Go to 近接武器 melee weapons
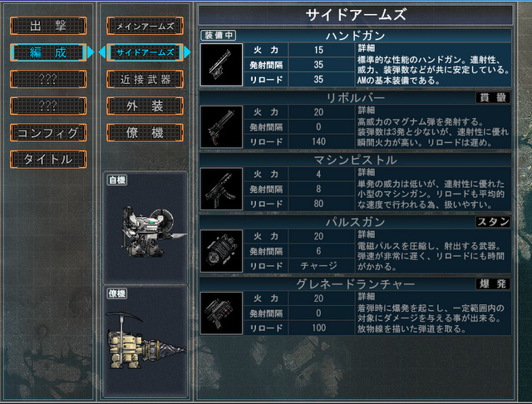Screen dimensions: 532x404 click(x=145, y=79)
